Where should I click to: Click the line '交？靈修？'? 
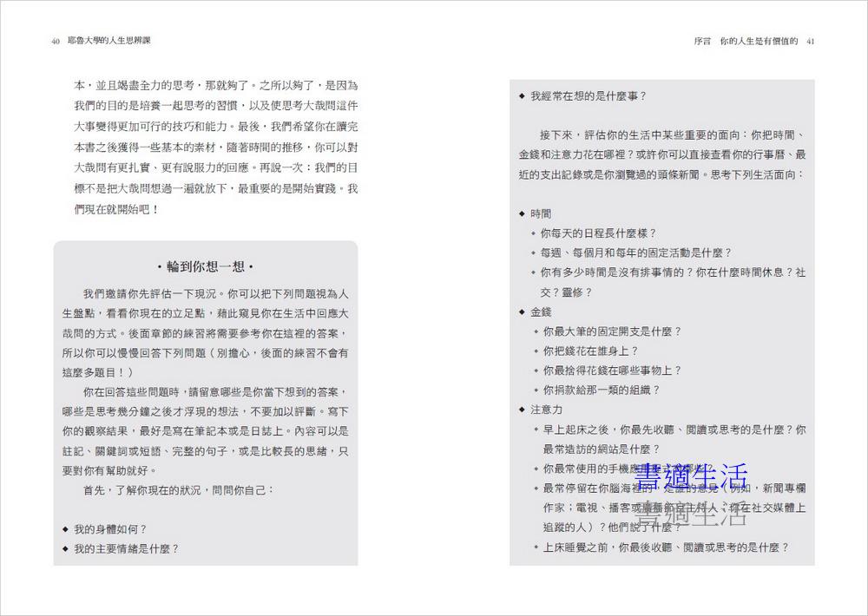click(x=566, y=292)
